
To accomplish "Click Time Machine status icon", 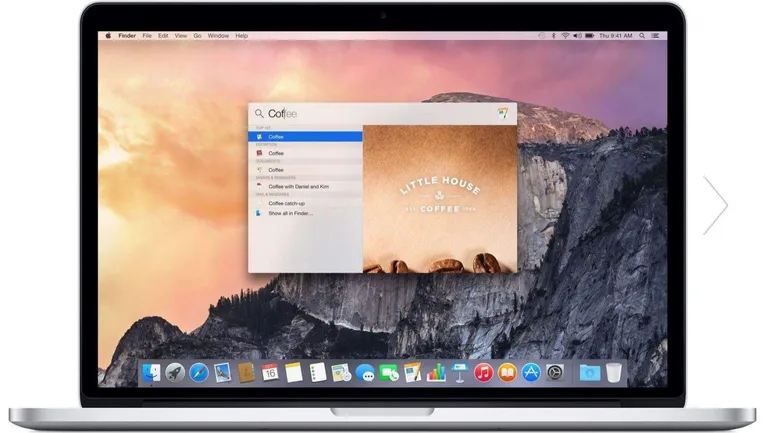I will [542, 36].
